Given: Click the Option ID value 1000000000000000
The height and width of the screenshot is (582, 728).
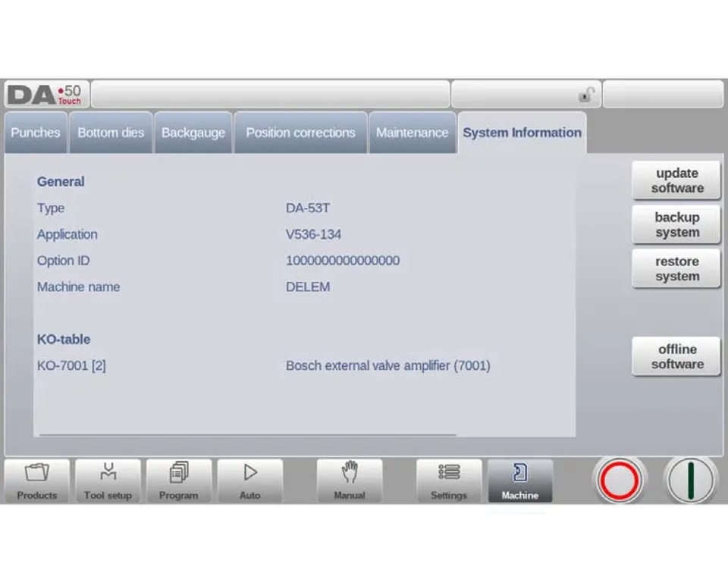Looking at the screenshot, I should pos(343,261).
